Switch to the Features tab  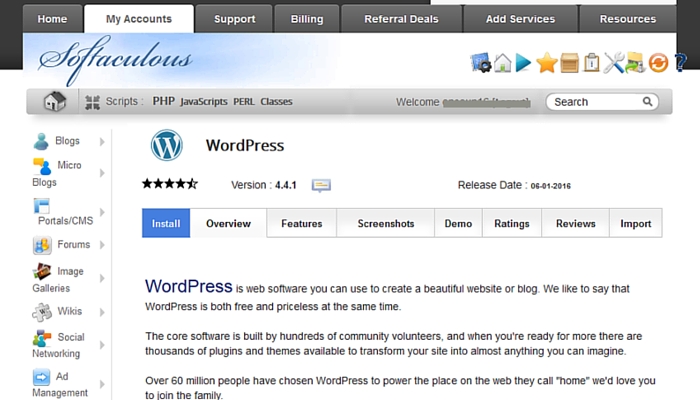302,223
